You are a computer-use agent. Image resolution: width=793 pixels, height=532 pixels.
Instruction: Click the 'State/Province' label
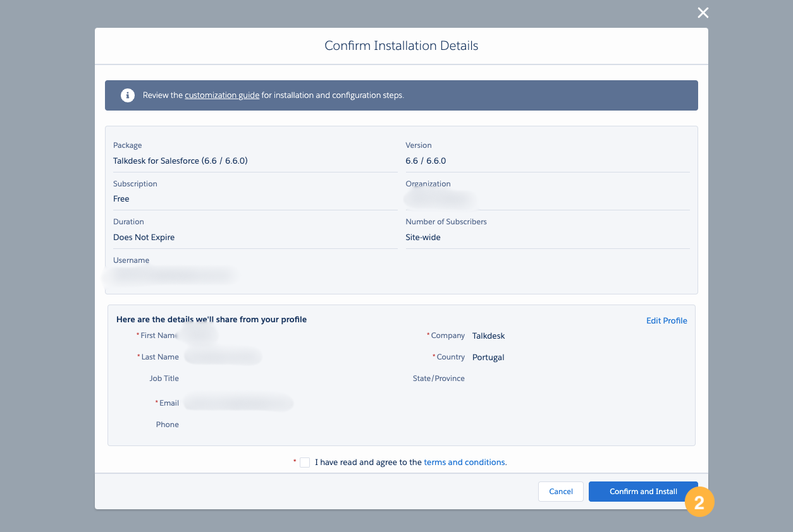pos(439,378)
